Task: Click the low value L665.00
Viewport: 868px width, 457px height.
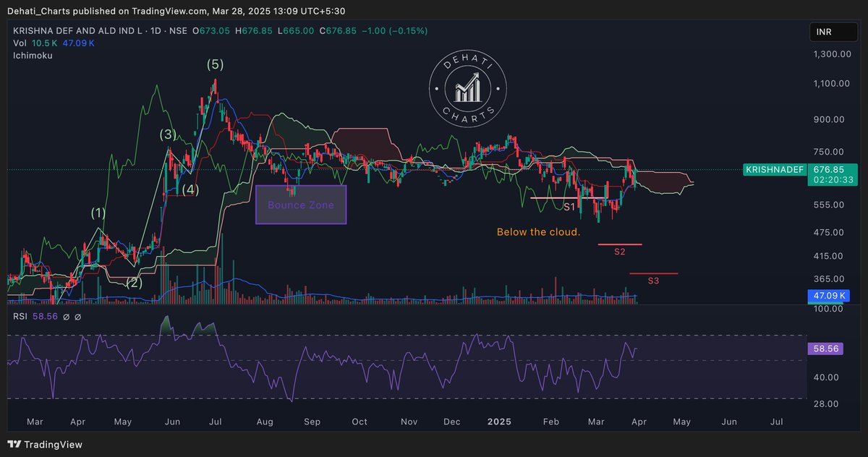Action: tap(297, 31)
